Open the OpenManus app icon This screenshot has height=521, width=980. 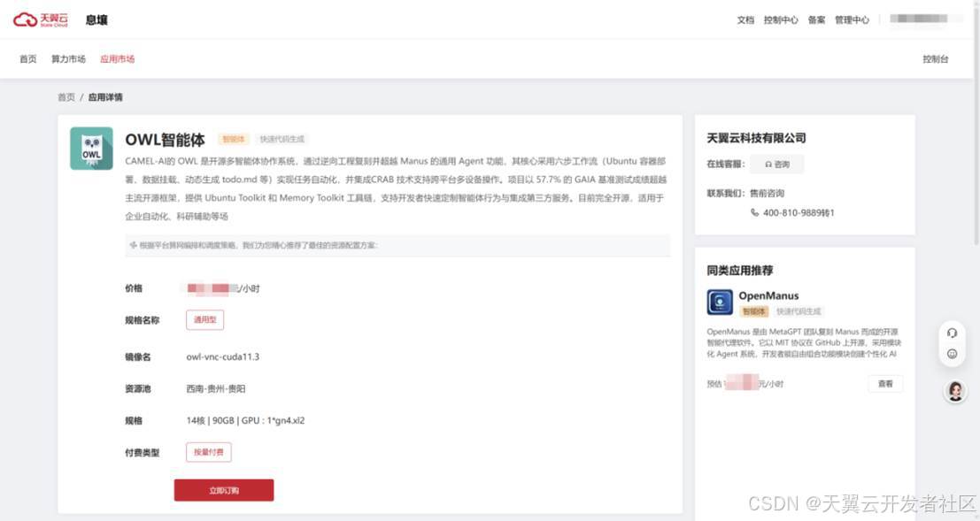(x=720, y=303)
